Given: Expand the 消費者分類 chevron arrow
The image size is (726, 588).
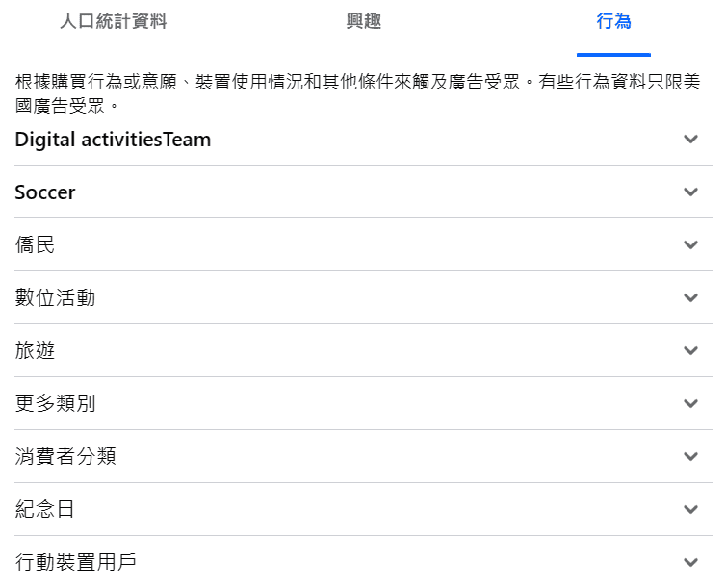Looking at the screenshot, I should pos(690,456).
